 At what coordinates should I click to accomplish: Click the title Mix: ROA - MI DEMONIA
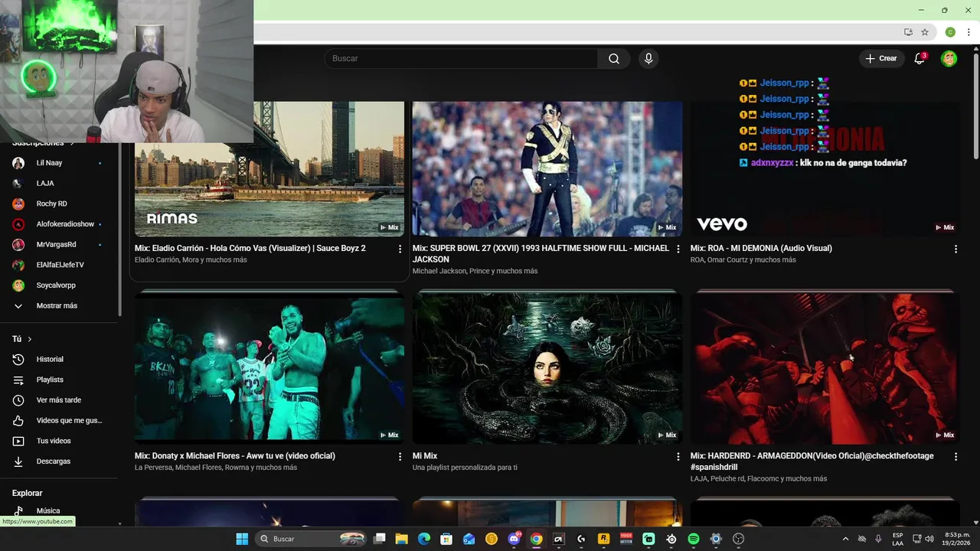(x=761, y=249)
